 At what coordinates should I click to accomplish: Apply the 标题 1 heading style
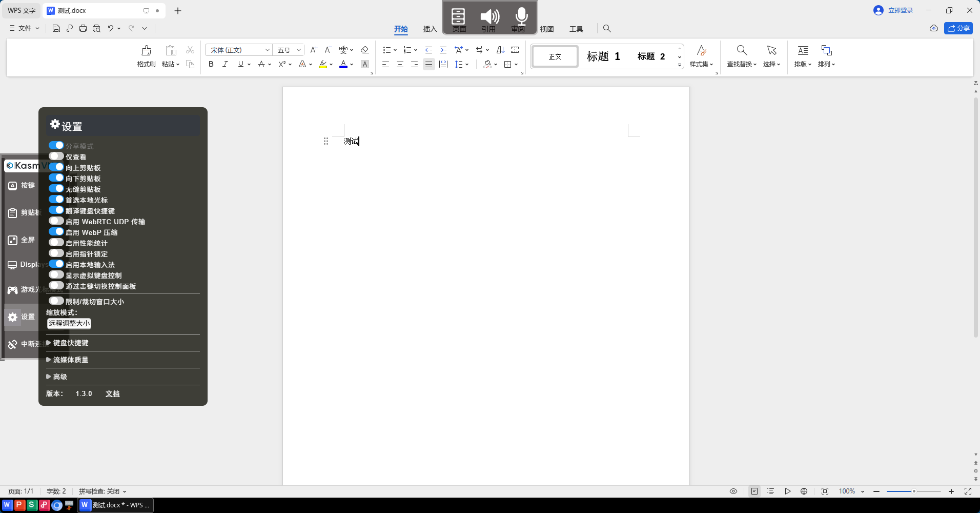point(603,56)
